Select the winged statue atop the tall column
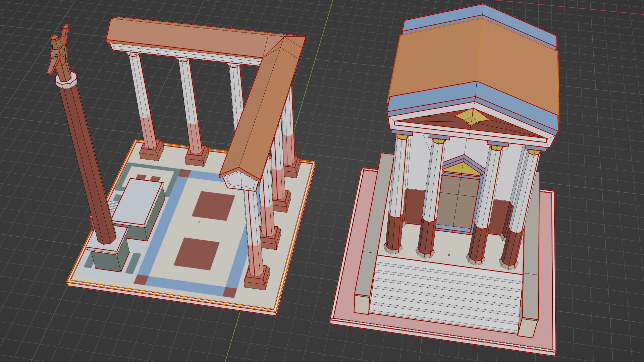Viewport: 644px width, 362px height. coord(60,54)
